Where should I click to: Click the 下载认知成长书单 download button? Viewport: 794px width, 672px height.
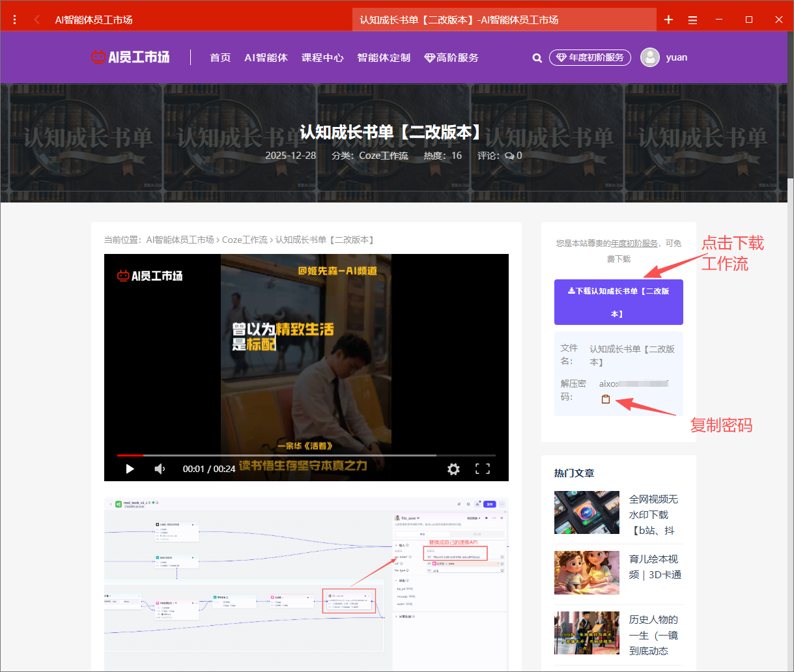tap(618, 302)
